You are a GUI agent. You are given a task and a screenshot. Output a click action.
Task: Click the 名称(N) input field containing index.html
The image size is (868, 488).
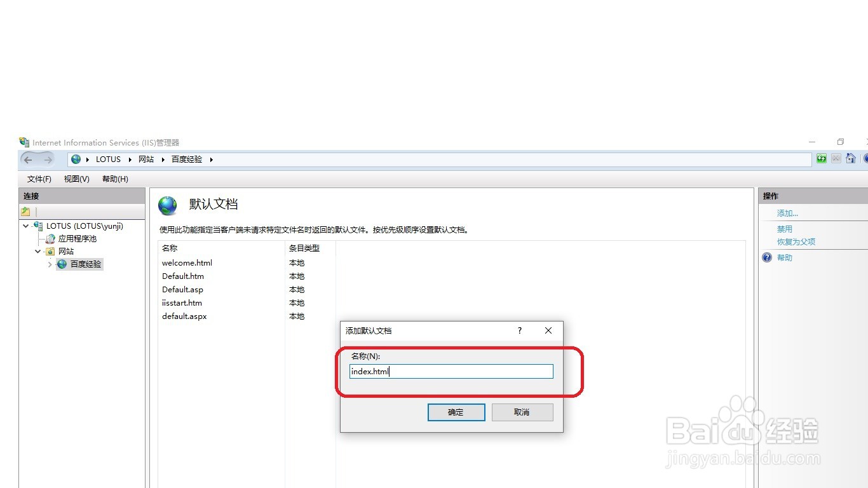click(x=451, y=371)
